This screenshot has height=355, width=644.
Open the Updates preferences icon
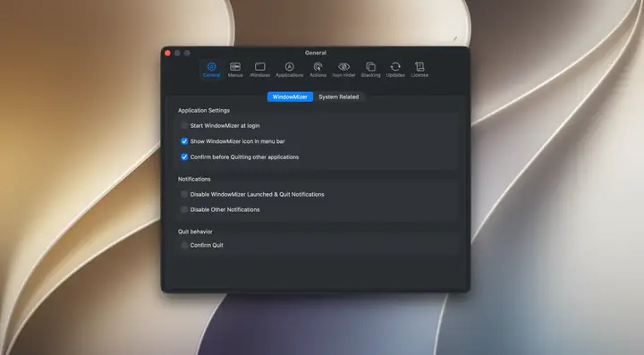395,70
